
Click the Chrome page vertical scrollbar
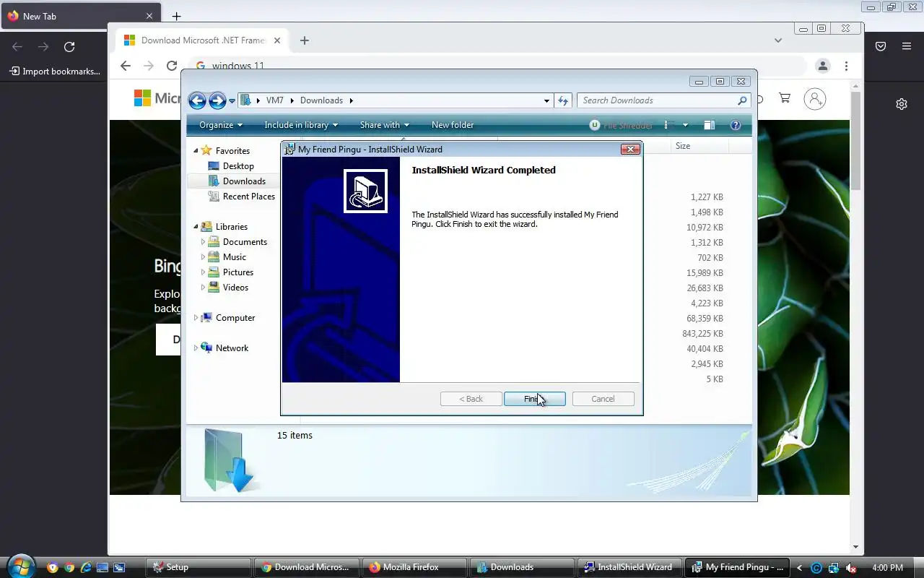click(x=856, y=142)
